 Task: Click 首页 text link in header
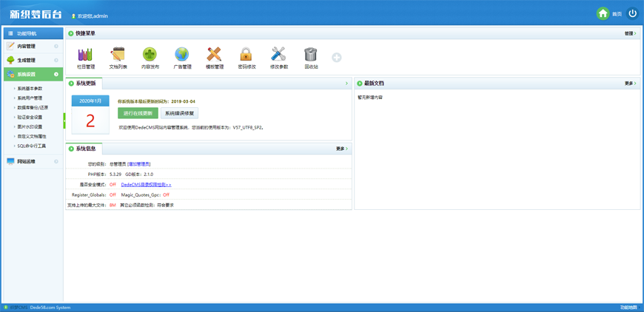tap(617, 14)
